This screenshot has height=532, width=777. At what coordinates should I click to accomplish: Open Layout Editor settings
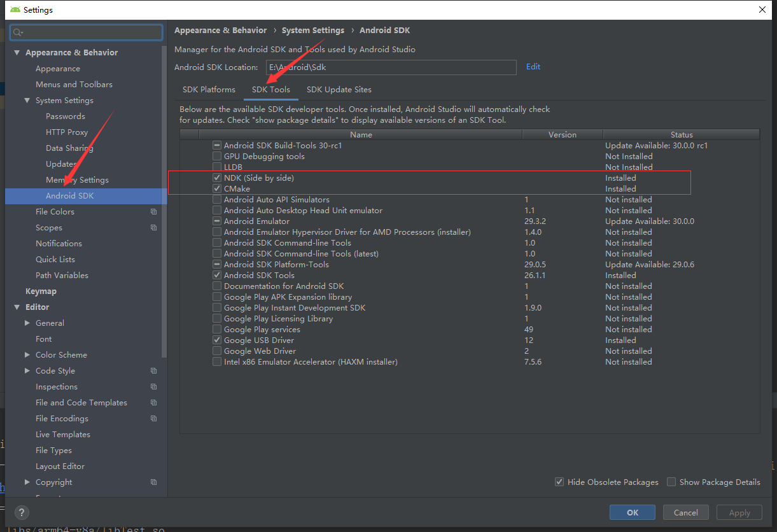click(60, 466)
